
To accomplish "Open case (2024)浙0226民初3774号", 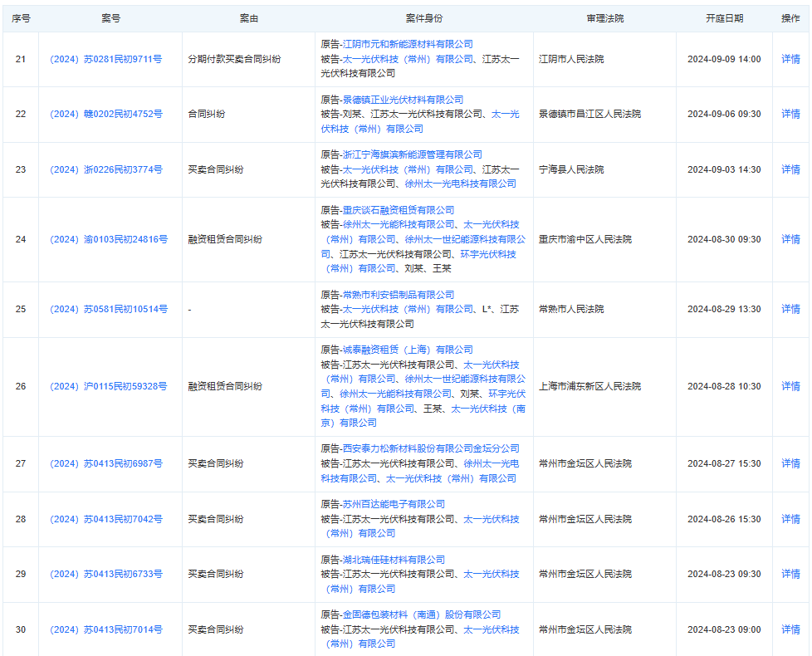I will pyautogui.click(x=105, y=169).
